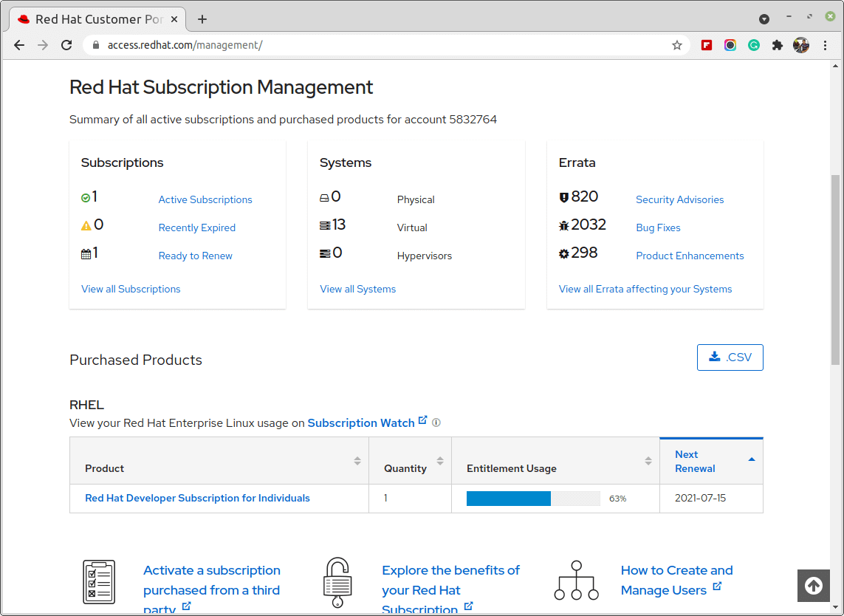Screen dimensions: 844x616
Task: Click the yellow warning recently expired icon
Action: (86, 225)
